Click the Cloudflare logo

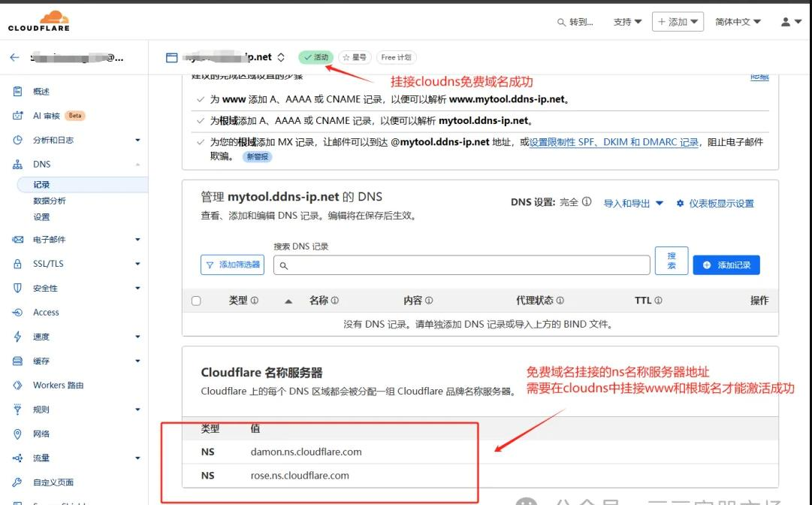(39, 21)
